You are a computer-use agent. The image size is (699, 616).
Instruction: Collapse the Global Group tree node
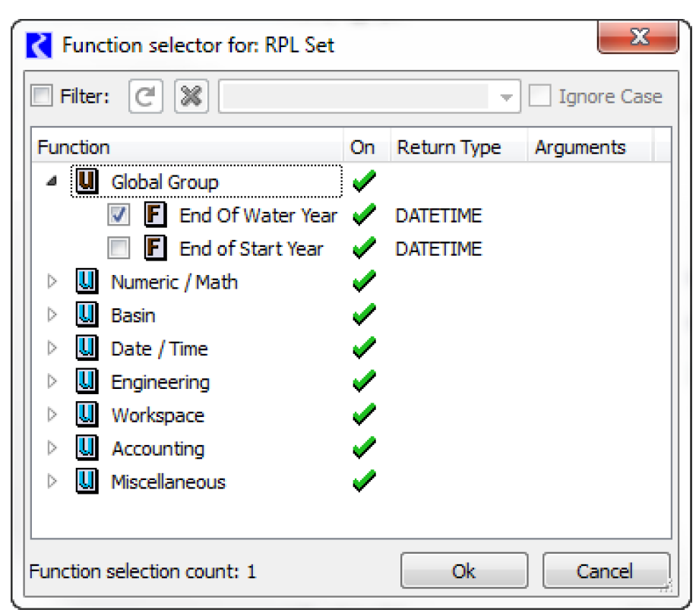tap(51, 183)
